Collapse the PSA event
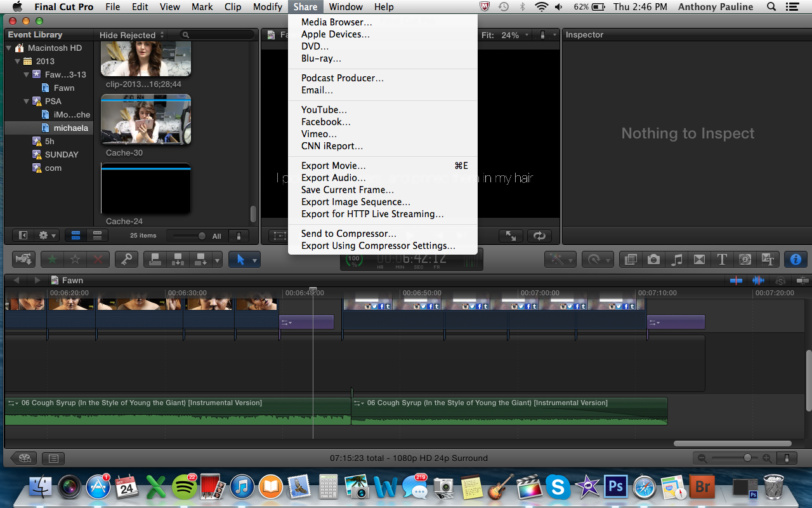Screen dimensions: 812x508 tap(26, 102)
